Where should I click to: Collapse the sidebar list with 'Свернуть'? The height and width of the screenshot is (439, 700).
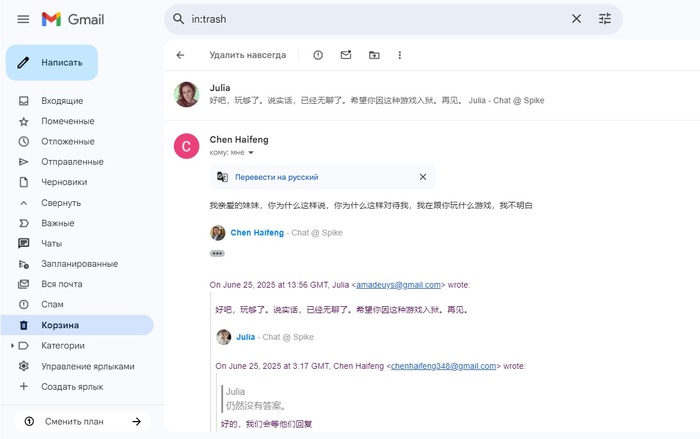60,202
